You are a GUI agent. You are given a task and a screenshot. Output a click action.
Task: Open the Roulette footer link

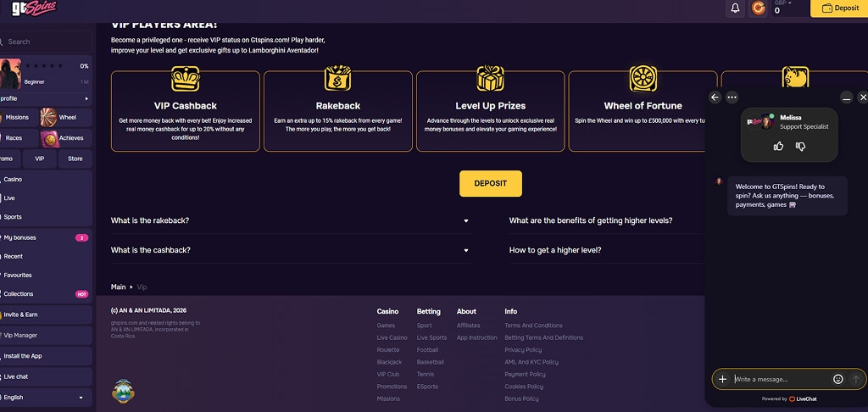click(388, 350)
